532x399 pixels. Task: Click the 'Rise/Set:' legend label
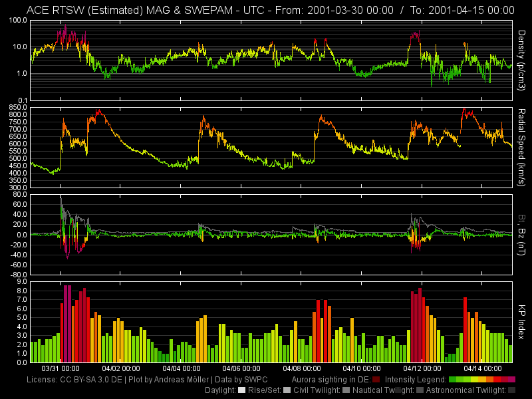265,390
